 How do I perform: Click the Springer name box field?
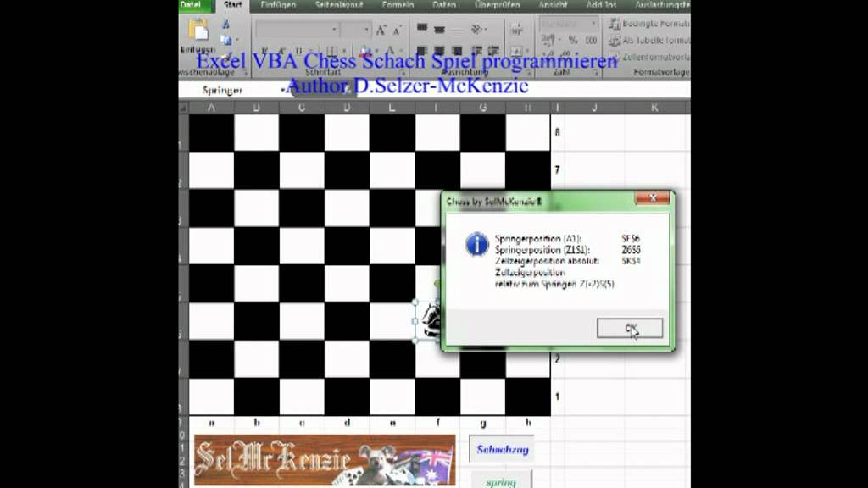pos(228,90)
